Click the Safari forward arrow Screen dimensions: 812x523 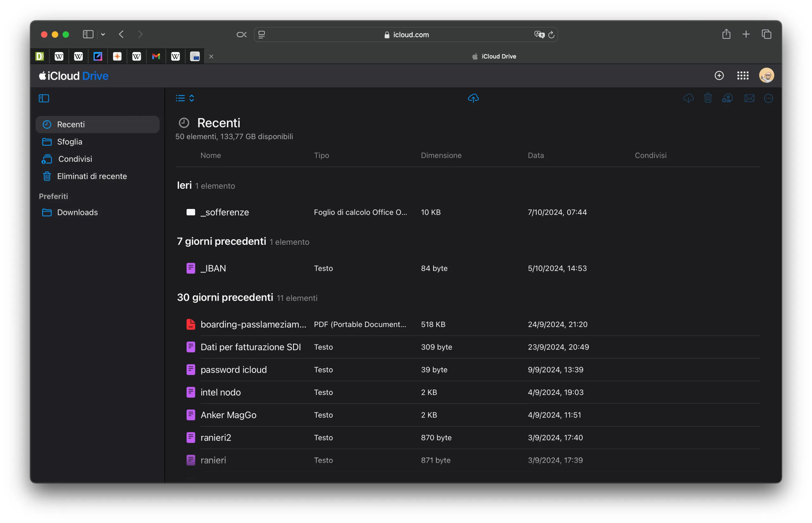click(140, 34)
